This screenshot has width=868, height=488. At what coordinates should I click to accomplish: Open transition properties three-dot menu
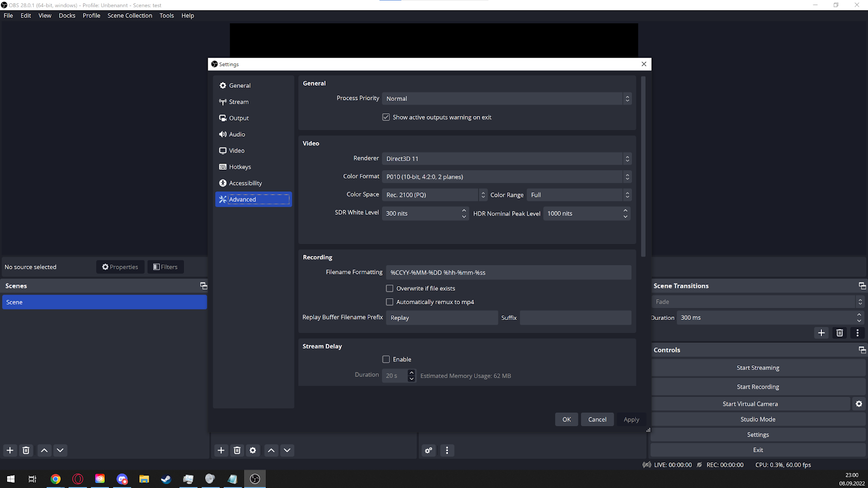(858, 333)
